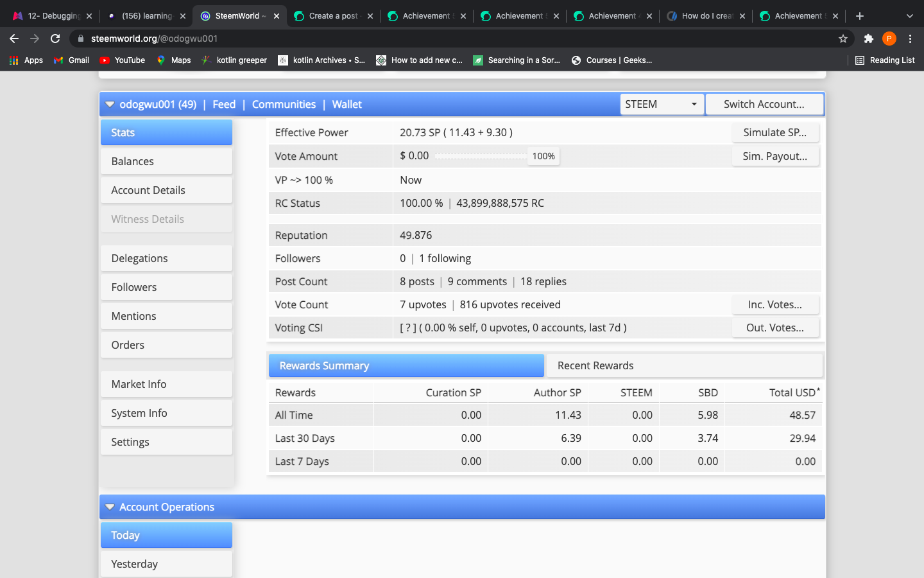Open the tab search chevron
924x578 pixels.
[909, 16]
